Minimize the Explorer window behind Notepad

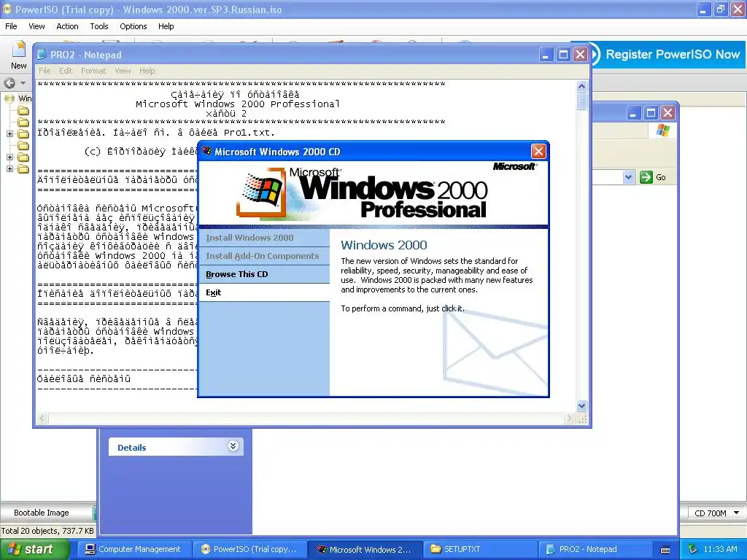point(634,113)
